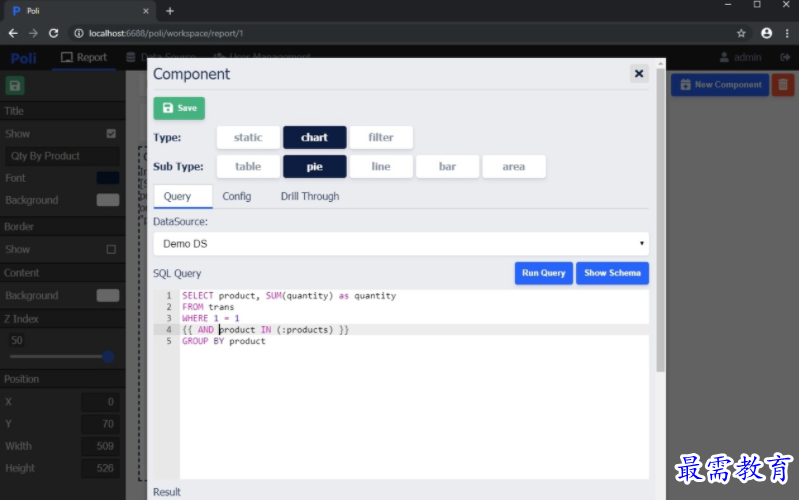
Task: Click the green save report icon in sidebar
Action: pos(15,86)
